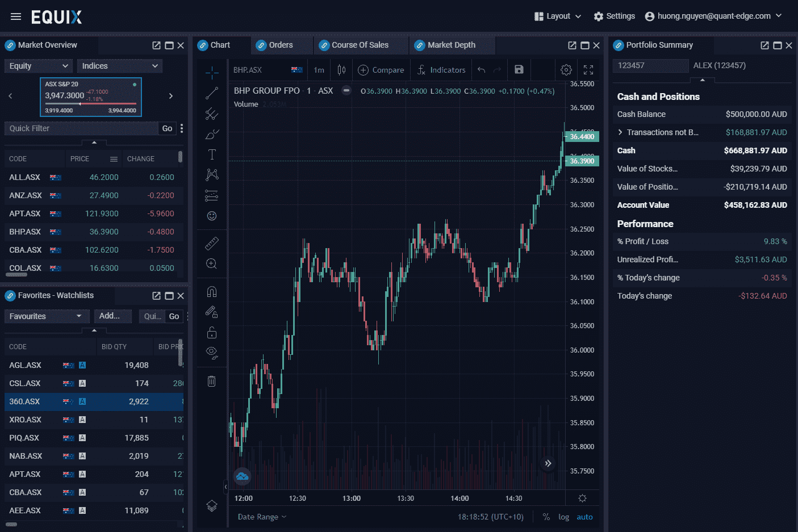798x532 pixels.
Task: Select the text annotation tool
Action: click(x=211, y=154)
